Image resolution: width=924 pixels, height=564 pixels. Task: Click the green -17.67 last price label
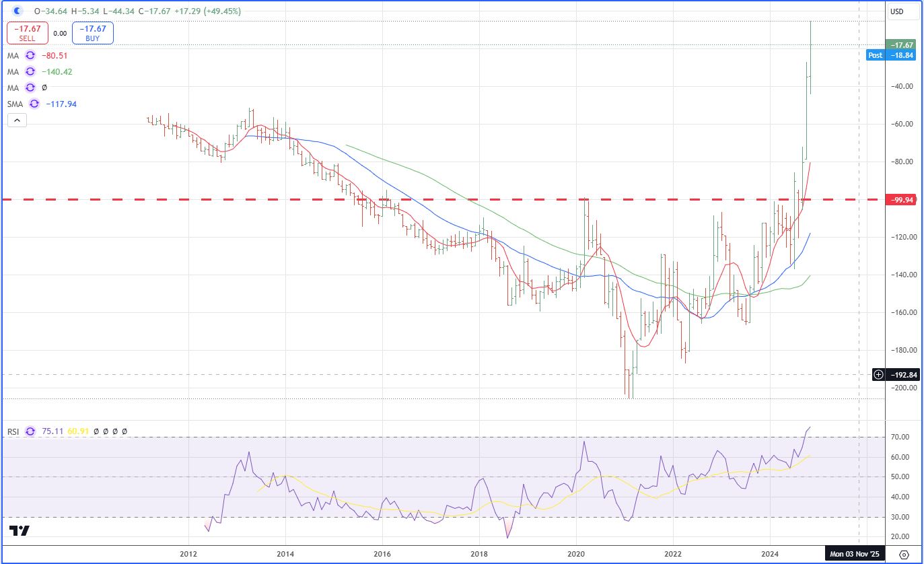901,44
